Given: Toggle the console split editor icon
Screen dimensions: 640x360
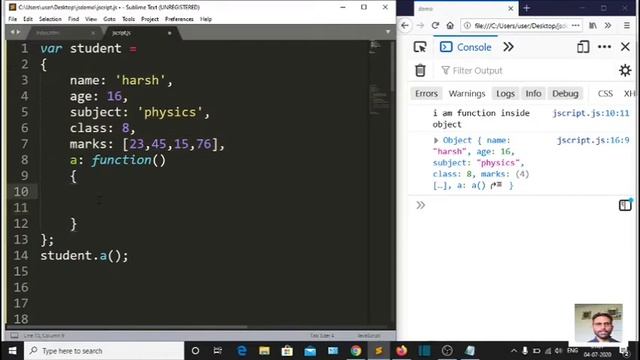Looking at the screenshot, I should pos(625,204).
